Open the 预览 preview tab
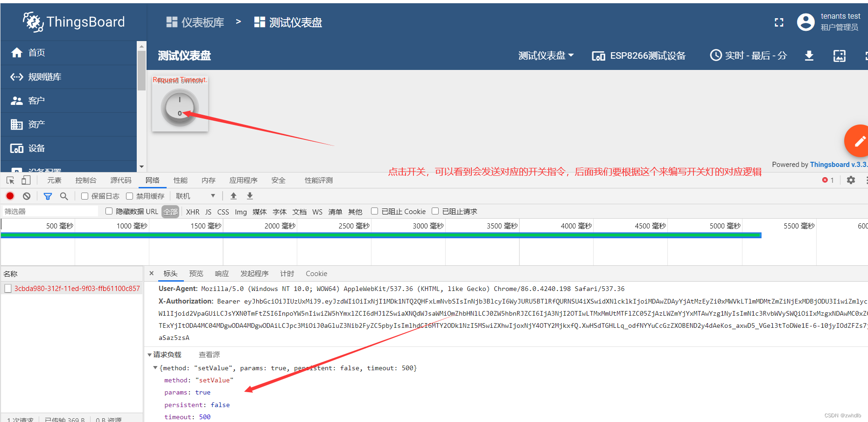 click(196, 274)
